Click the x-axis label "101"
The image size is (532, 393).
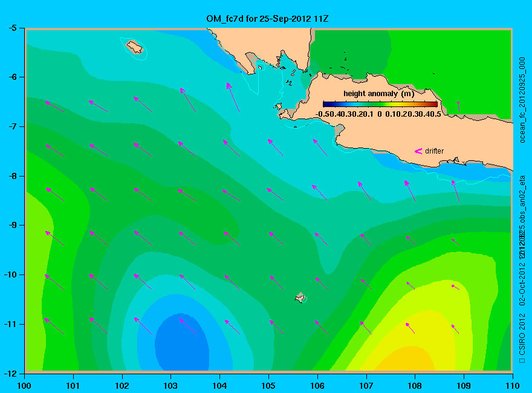(73, 386)
